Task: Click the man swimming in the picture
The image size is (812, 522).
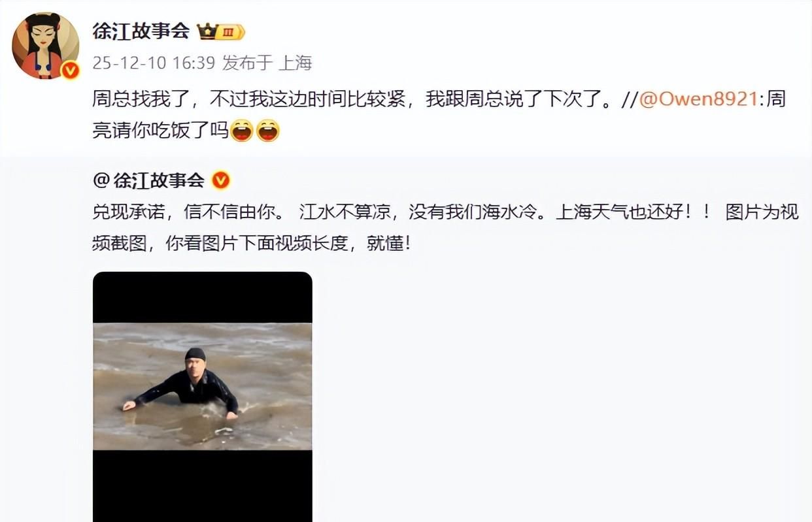Action: tap(186, 385)
